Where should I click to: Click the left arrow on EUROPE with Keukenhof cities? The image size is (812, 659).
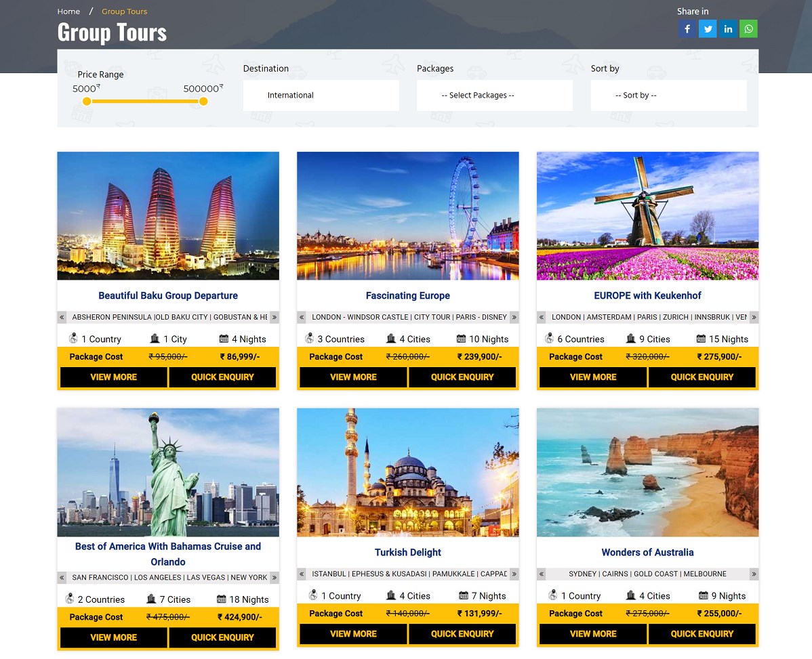click(x=541, y=316)
